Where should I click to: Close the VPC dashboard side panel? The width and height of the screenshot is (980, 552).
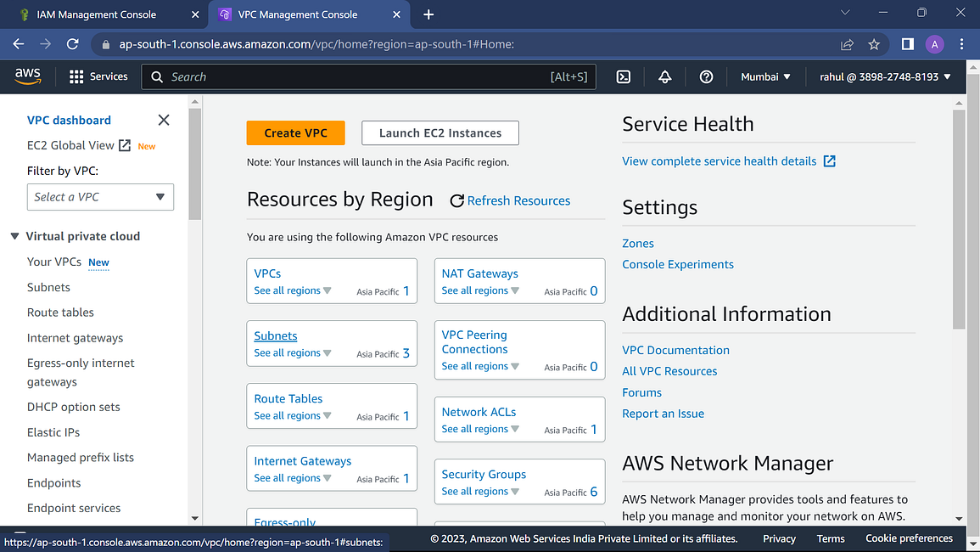164,120
